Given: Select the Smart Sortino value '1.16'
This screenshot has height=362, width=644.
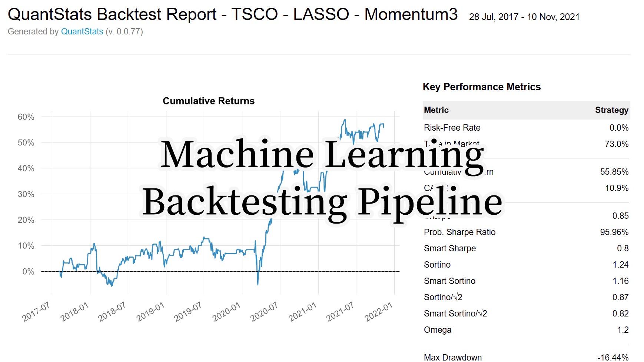Looking at the screenshot, I should (620, 281).
